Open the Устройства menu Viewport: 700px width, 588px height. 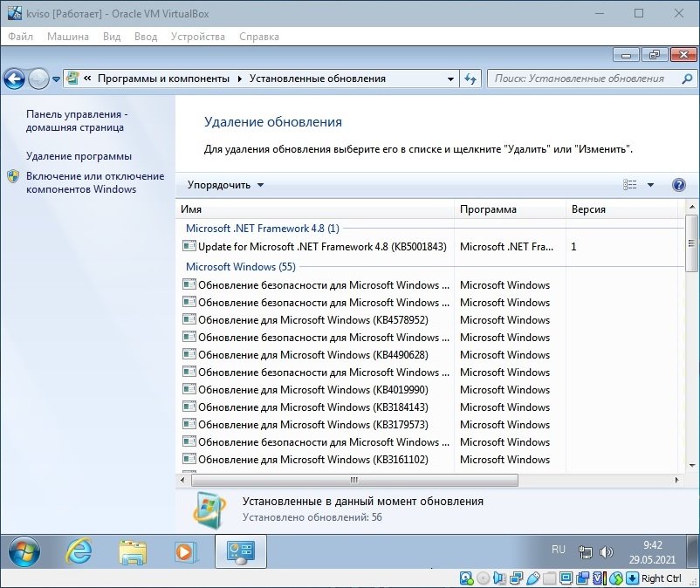click(x=197, y=37)
